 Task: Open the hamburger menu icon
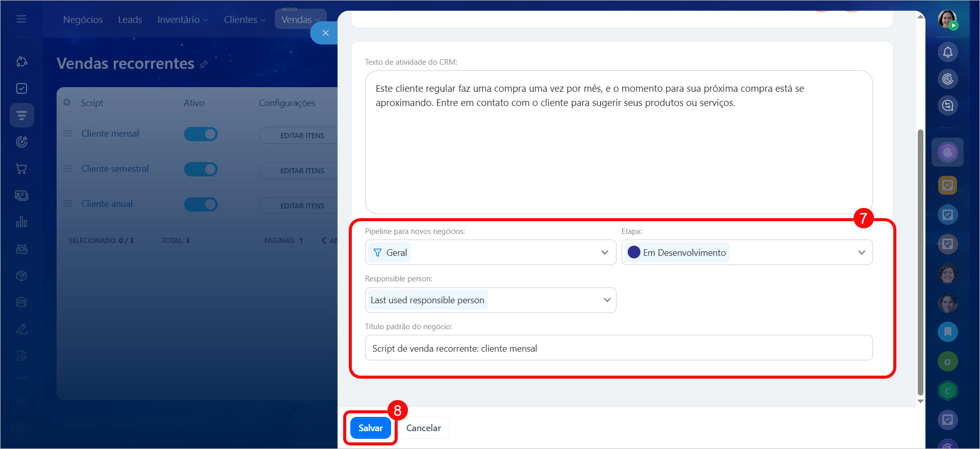click(x=21, y=19)
